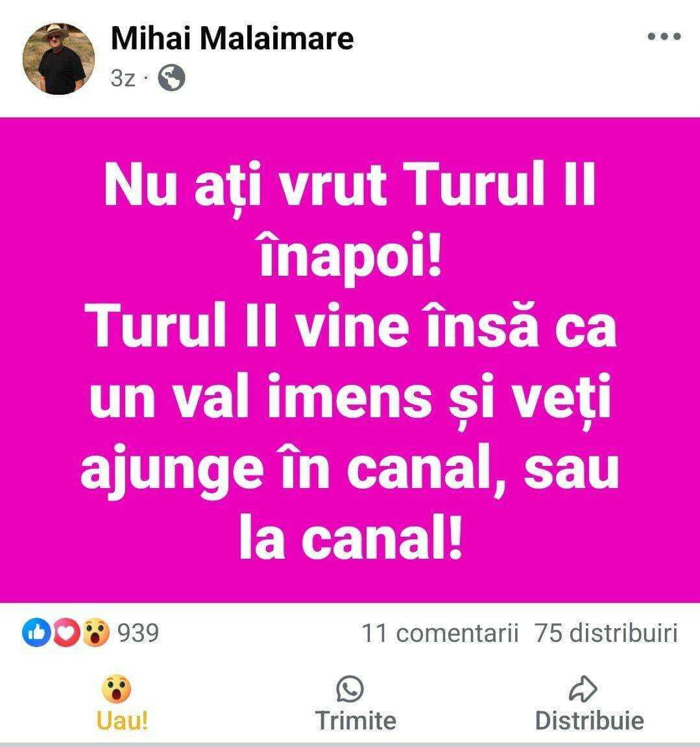The image size is (700, 747).
Task: Click the blue like reaction icon
Action: (x=36, y=632)
